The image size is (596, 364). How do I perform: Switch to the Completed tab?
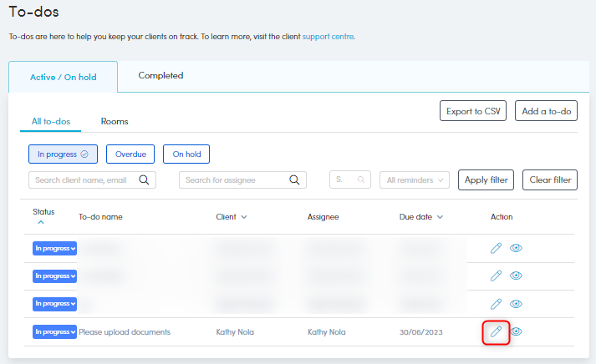(x=160, y=76)
